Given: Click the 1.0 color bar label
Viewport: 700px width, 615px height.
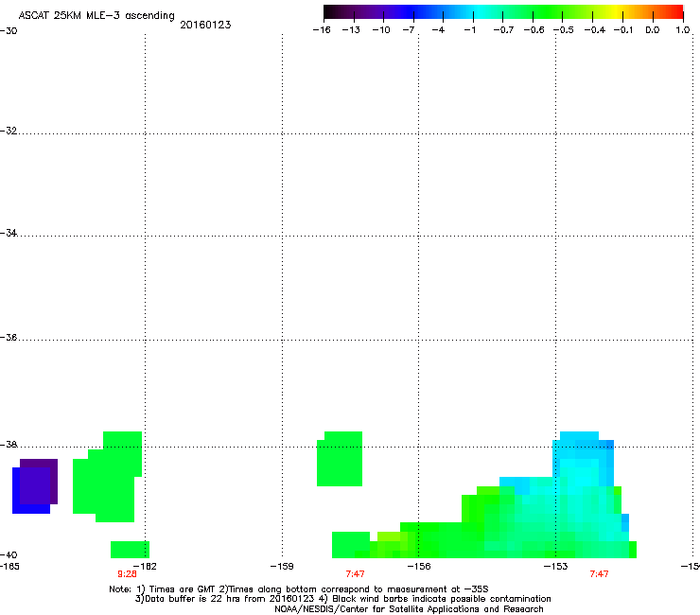Looking at the screenshot, I should [x=683, y=30].
